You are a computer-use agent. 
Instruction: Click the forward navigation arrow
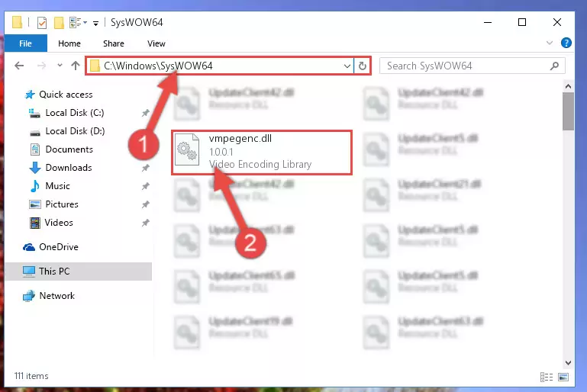tap(41, 66)
